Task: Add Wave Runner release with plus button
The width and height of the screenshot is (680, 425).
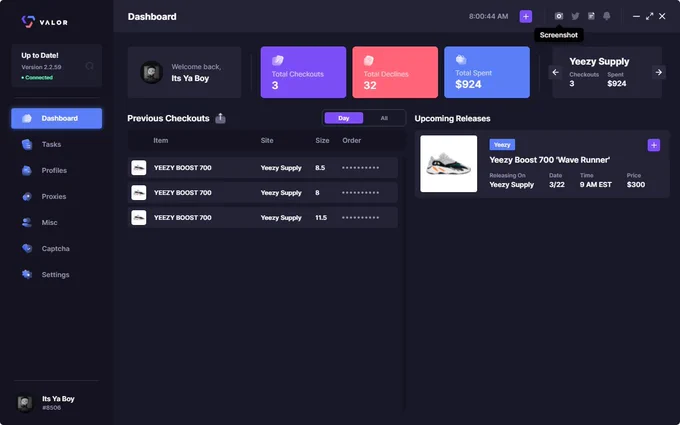Action: pos(654,145)
